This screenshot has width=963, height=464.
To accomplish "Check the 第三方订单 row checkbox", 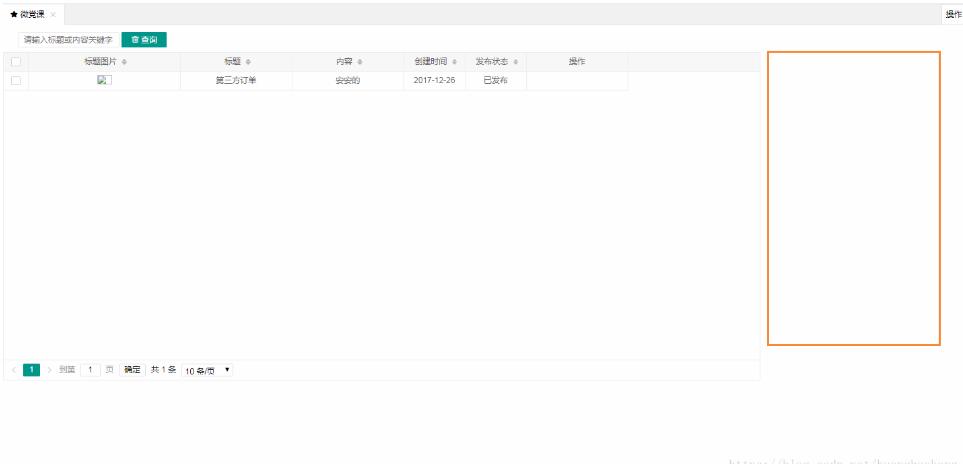I will [15, 80].
